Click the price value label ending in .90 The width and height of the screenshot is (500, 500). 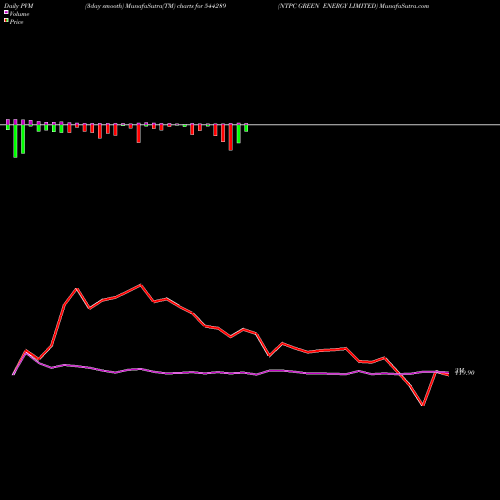point(465,372)
